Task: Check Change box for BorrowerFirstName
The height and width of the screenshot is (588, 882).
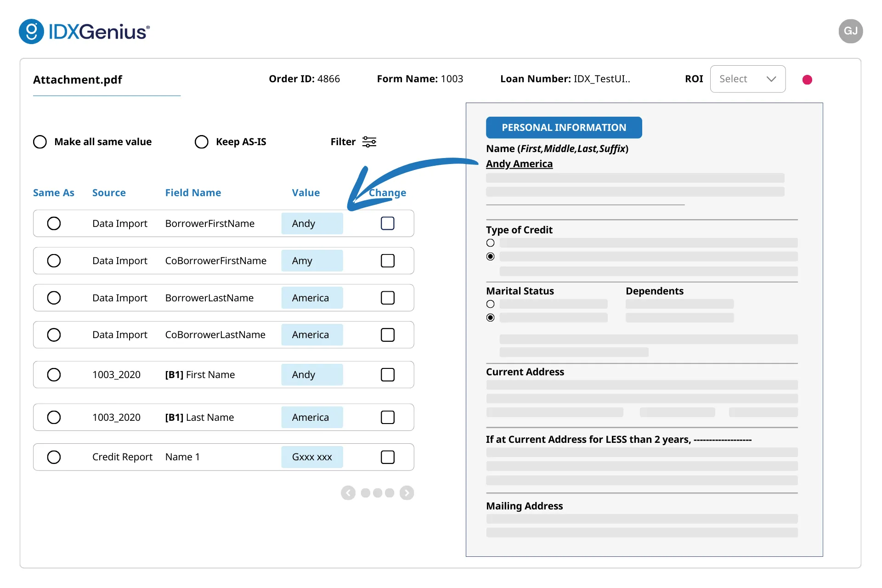Action: pyautogui.click(x=388, y=223)
